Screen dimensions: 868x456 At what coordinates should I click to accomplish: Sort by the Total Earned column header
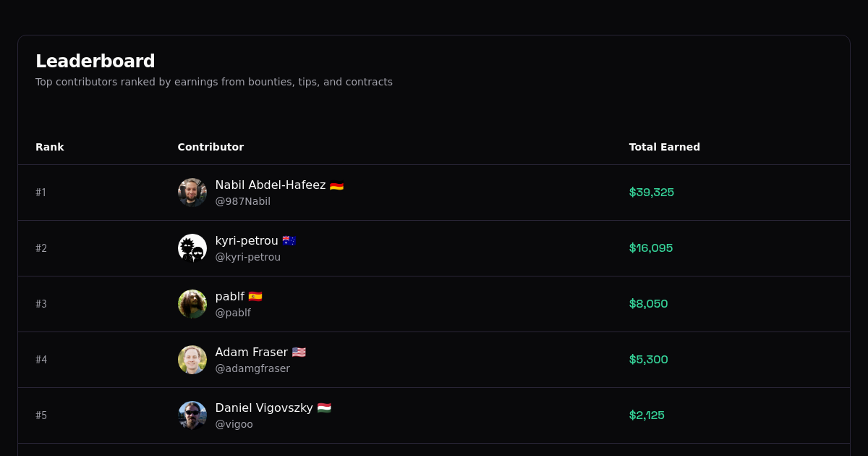point(664,147)
